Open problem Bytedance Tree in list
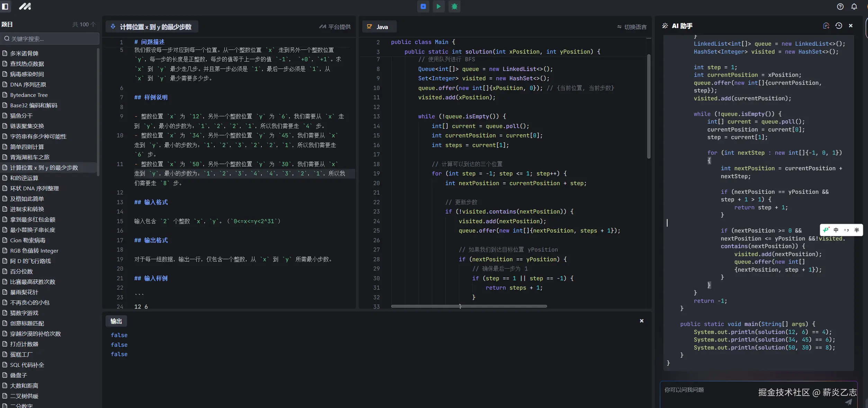 click(29, 95)
